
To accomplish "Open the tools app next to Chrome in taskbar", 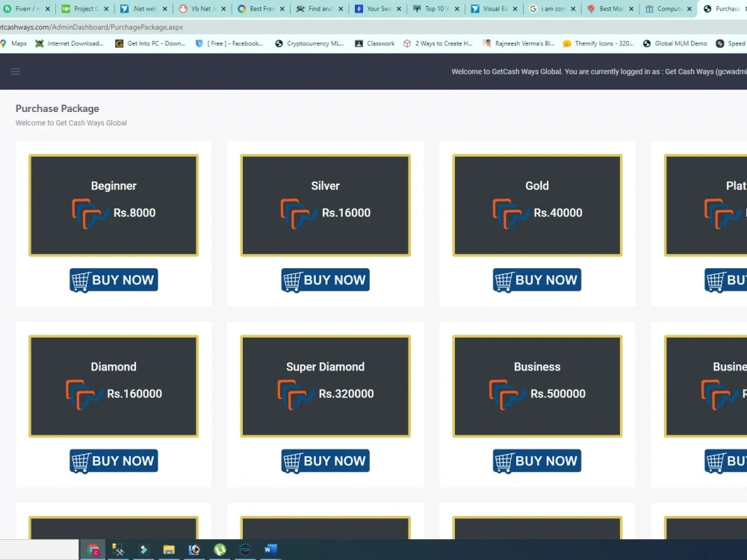I will tap(118, 550).
